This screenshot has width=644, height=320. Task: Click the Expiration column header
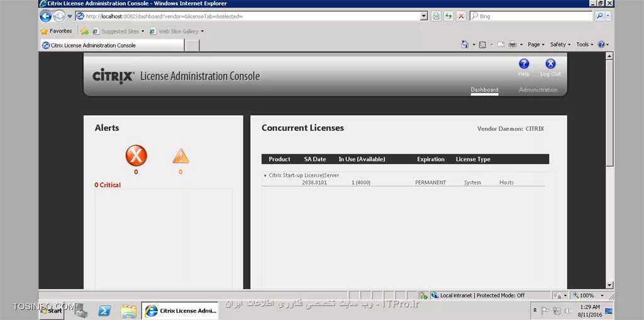(431, 159)
